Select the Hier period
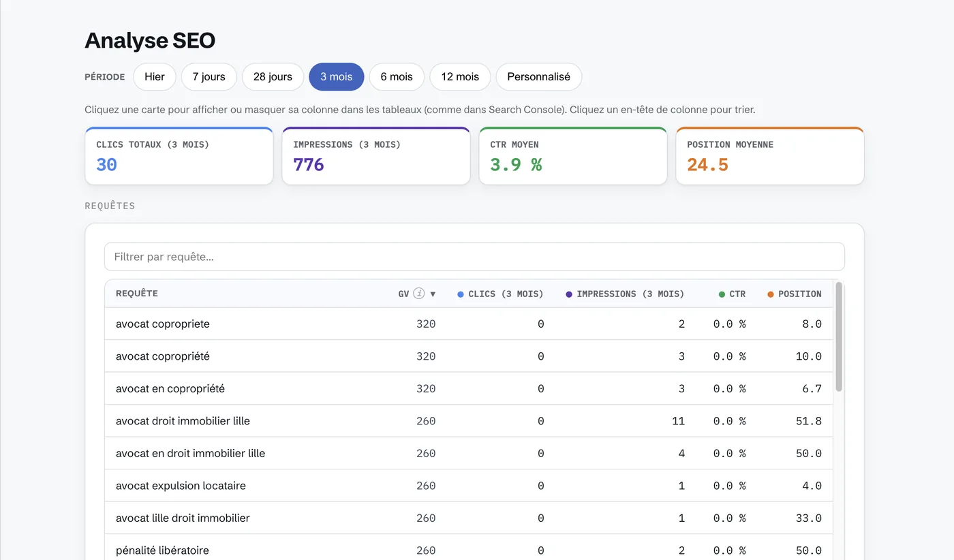The width and height of the screenshot is (954, 560). pos(155,77)
